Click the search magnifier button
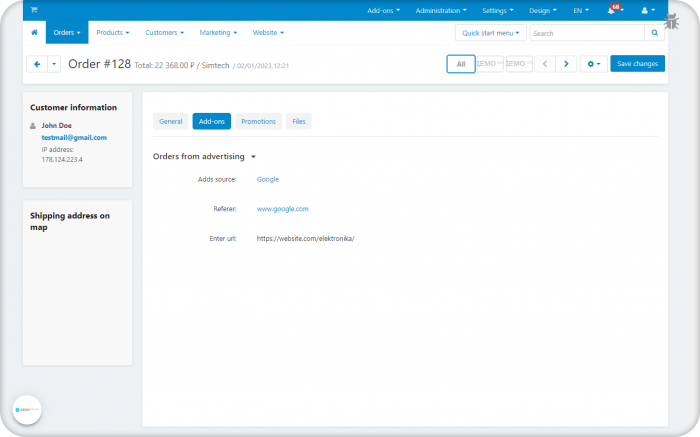The height and width of the screenshot is (437, 700). (654, 33)
